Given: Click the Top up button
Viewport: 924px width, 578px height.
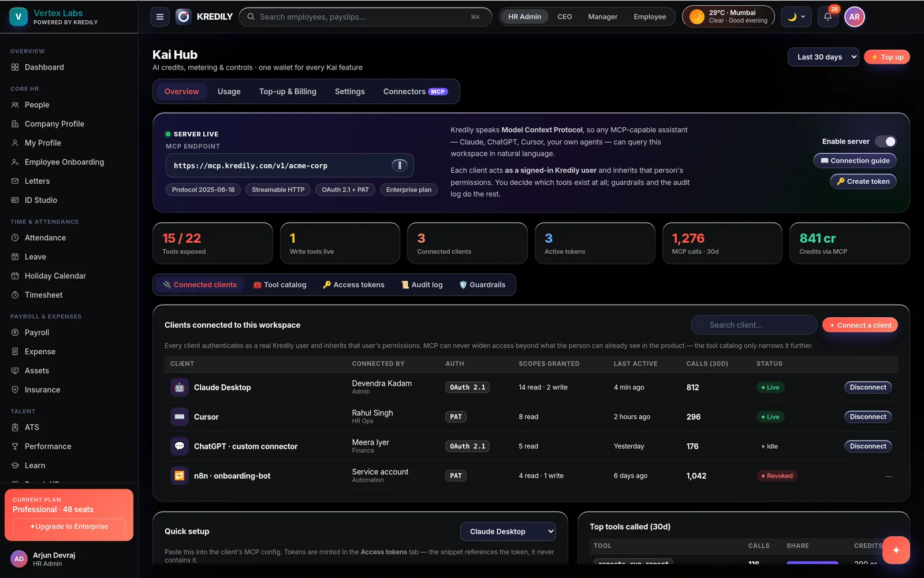Looking at the screenshot, I should click(x=887, y=57).
